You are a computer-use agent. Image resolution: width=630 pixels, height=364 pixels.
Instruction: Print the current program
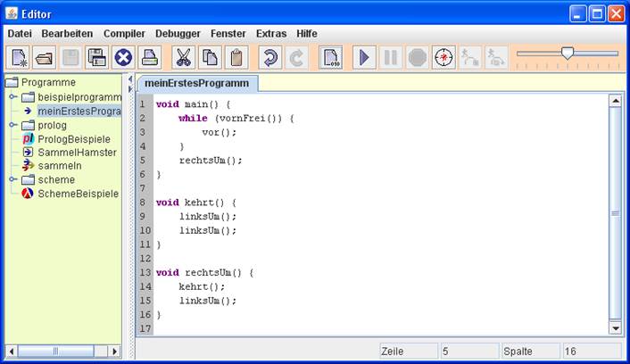tap(149, 58)
